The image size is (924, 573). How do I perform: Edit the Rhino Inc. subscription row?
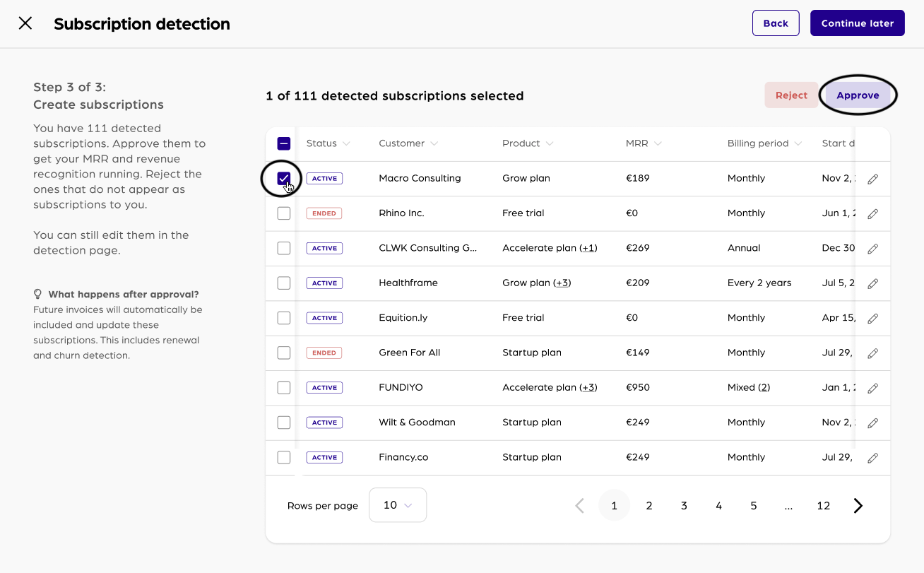click(872, 214)
